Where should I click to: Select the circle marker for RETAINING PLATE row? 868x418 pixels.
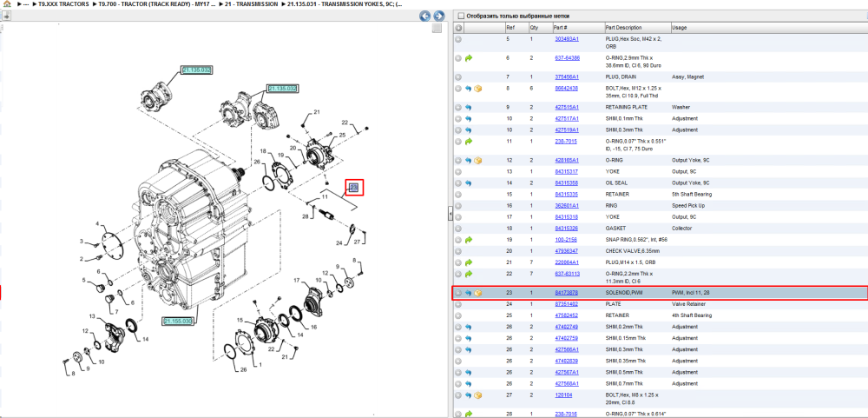click(x=458, y=107)
